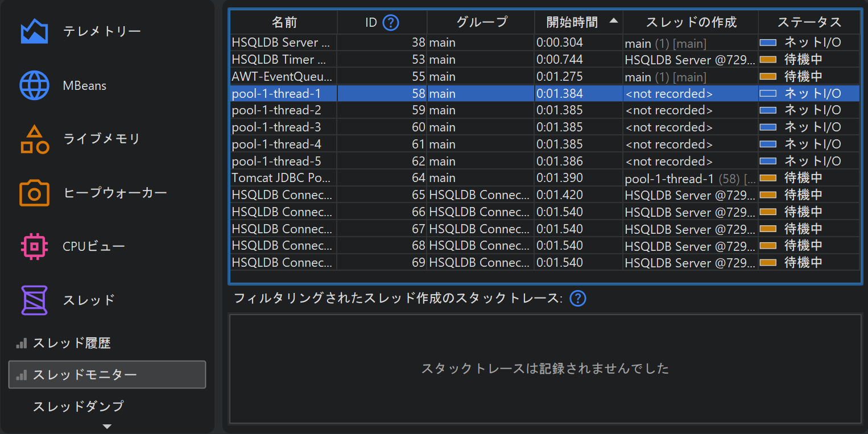The image size is (868, 434).
Task: Click the CPUビュー chip icon
Action: pyautogui.click(x=34, y=246)
